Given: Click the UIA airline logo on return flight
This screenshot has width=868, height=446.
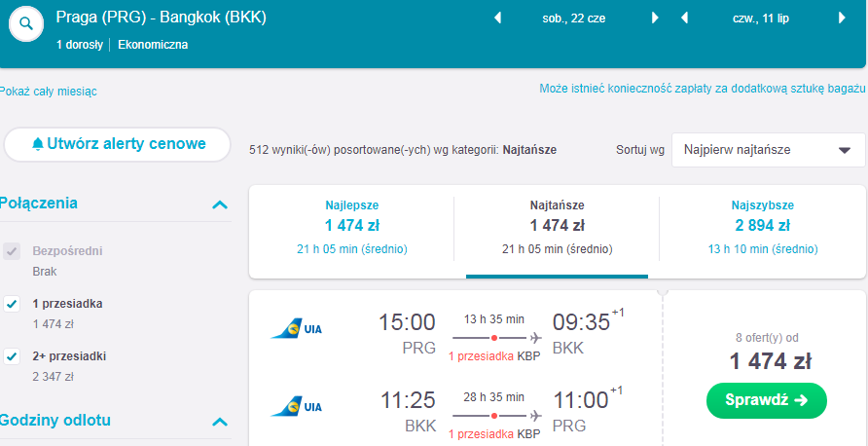Looking at the screenshot, I should [x=296, y=407].
